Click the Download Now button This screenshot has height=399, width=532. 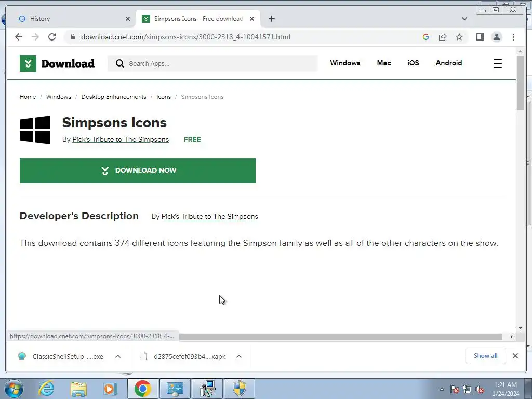click(137, 170)
